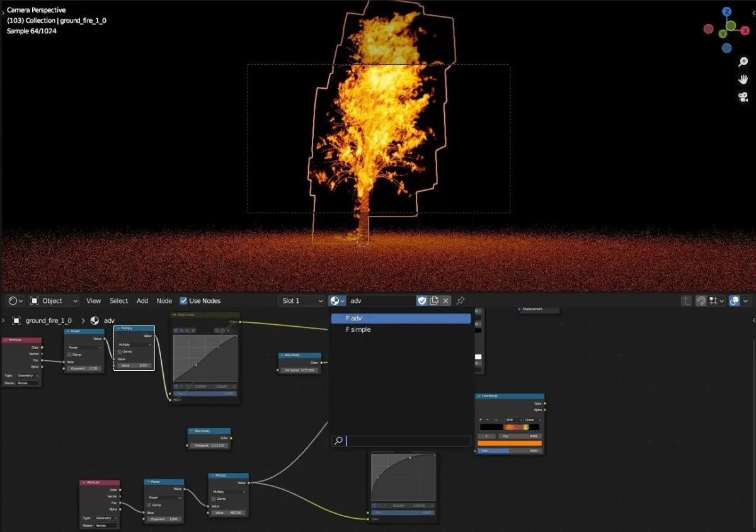Click the Z axis gizmo ball
Screen dimensions: 756x532
727,12
